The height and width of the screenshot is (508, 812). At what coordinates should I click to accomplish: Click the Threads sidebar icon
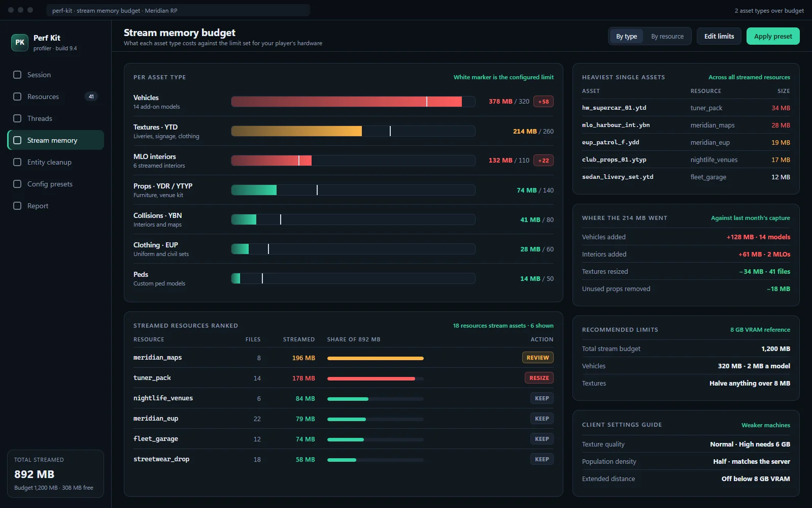coord(17,118)
